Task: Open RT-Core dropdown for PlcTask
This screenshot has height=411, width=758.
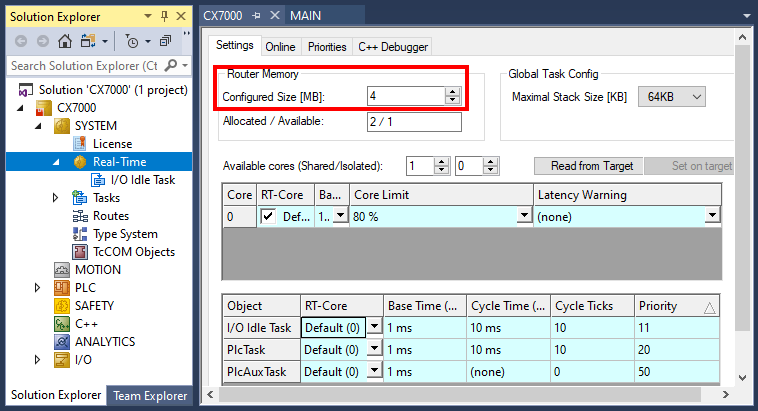Action: (x=374, y=349)
